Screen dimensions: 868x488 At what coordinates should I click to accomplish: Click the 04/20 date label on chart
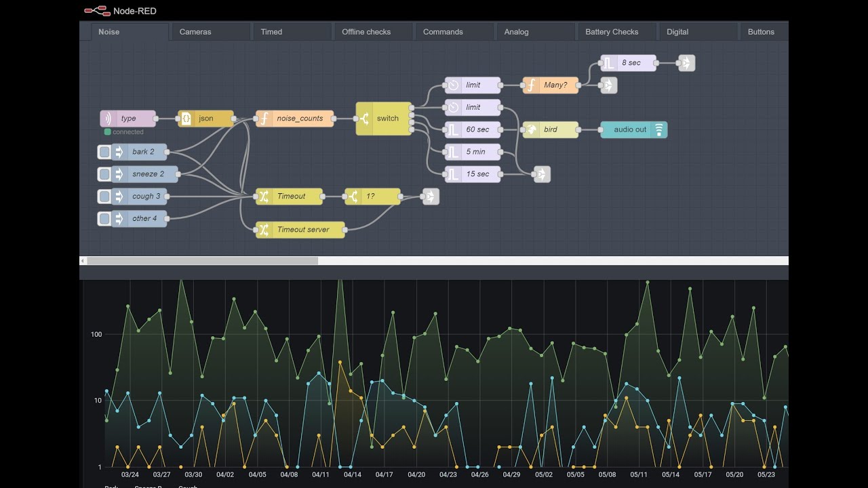coord(416,475)
